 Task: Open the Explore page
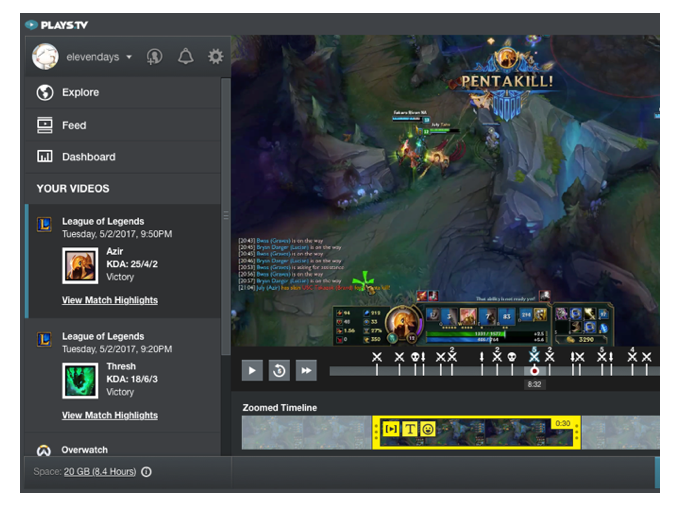[80, 92]
